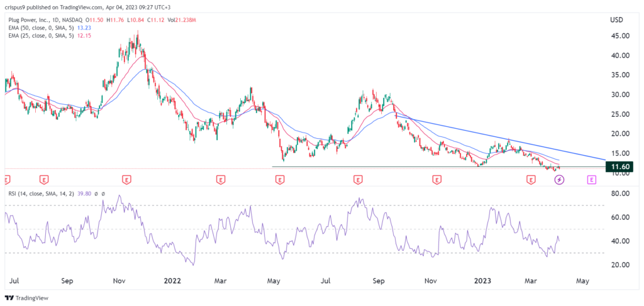
Task: Select the earnings marker for March 2023
Action: [x=531, y=180]
